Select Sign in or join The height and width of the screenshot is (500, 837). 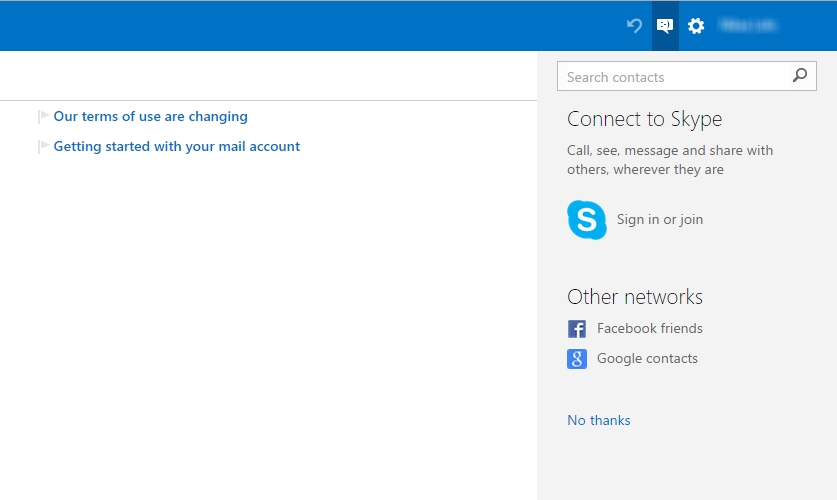[659, 219]
